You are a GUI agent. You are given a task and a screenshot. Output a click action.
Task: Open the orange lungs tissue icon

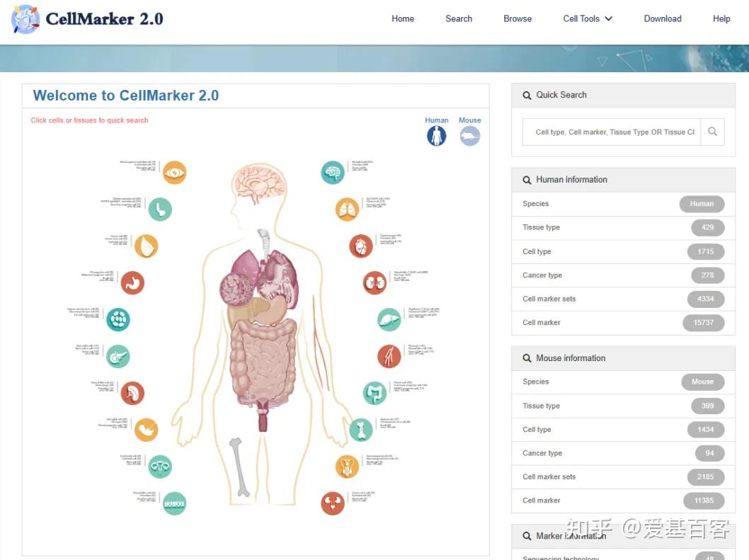tap(348, 210)
